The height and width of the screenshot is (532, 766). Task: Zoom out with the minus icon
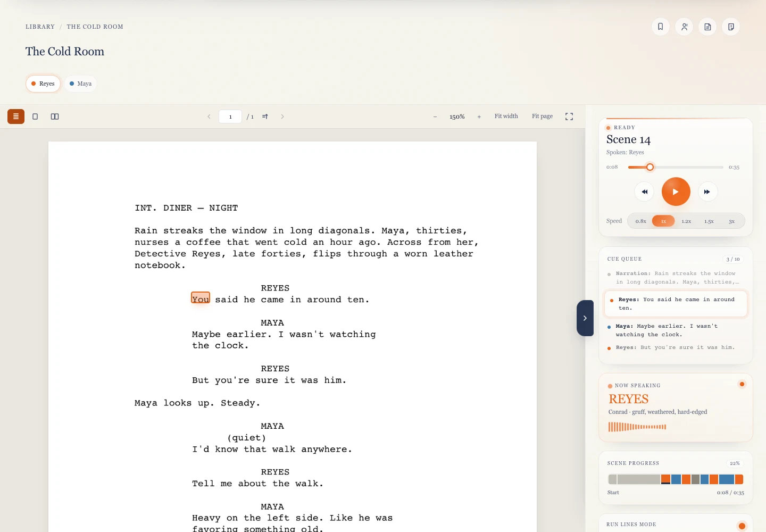point(435,117)
